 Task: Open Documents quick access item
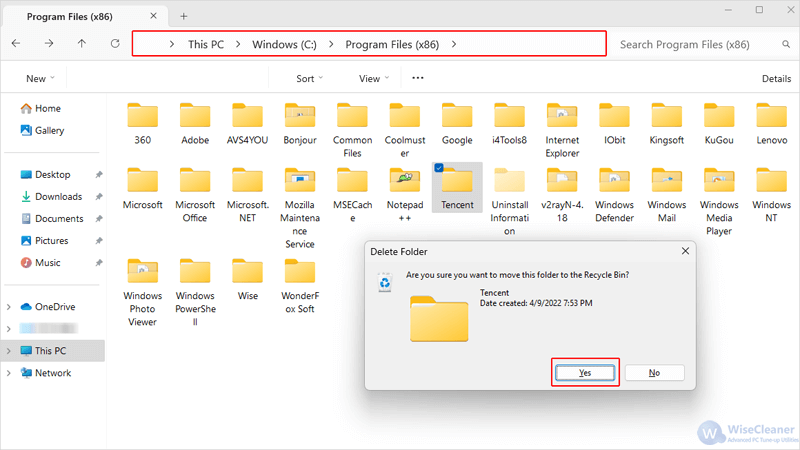tap(52, 218)
